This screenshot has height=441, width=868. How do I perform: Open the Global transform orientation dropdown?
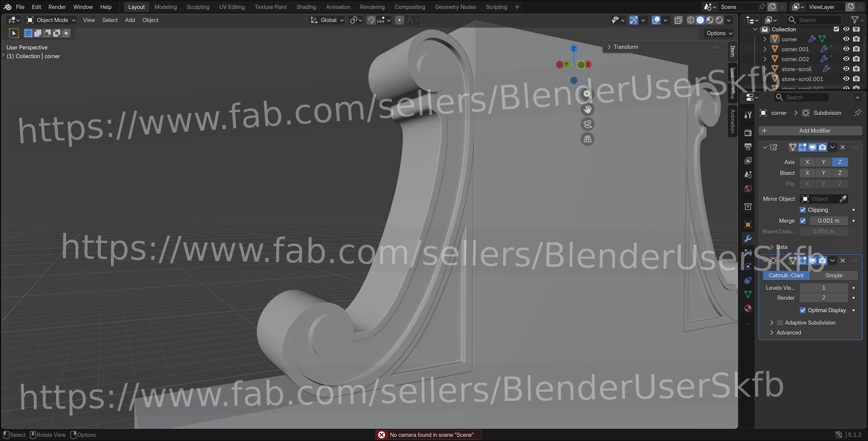(x=327, y=20)
